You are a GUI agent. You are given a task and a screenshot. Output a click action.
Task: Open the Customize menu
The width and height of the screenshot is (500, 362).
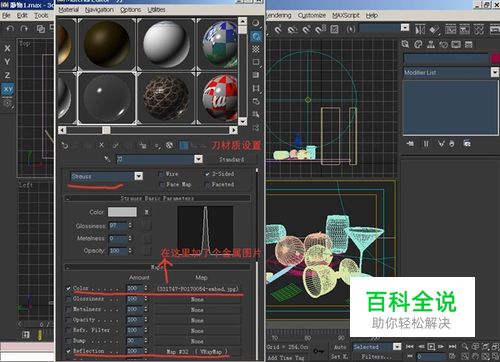tap(312, 15)
